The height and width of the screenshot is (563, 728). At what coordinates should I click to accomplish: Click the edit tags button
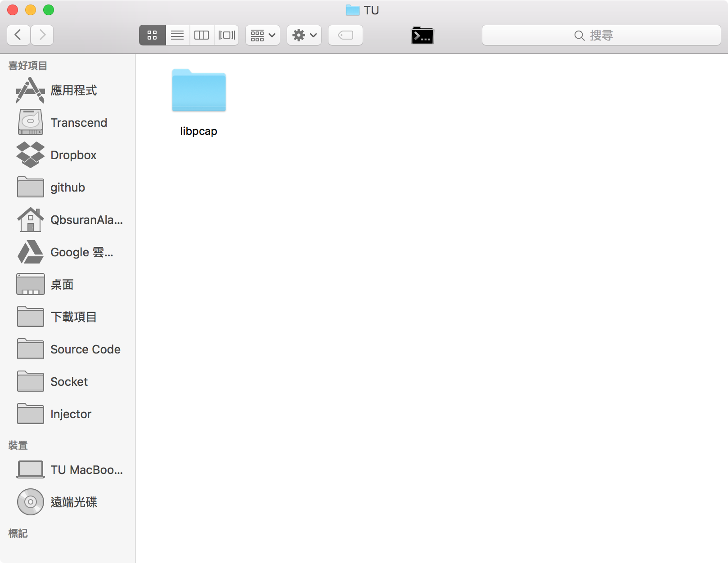click(346, 35)
